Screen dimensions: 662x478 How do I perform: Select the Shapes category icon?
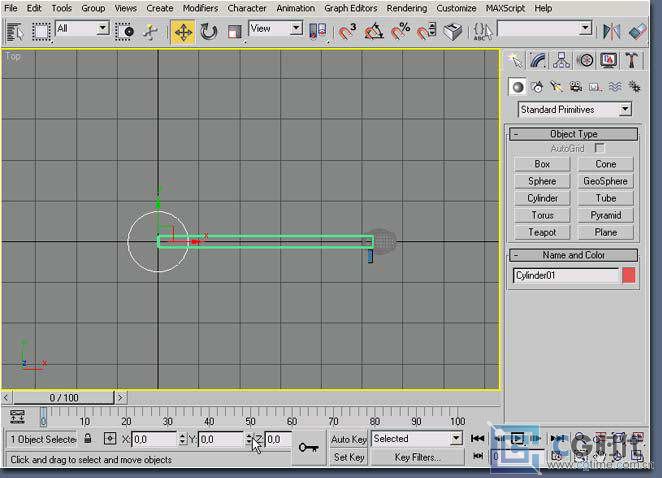[x=537, y=87]
